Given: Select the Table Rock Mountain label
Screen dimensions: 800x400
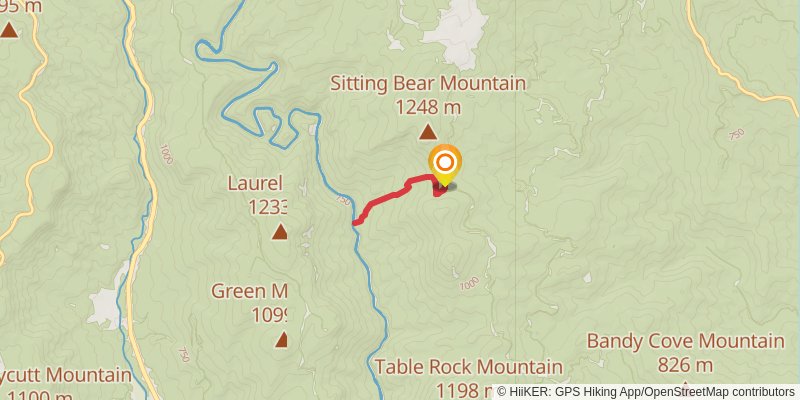Looking at the screenshot, I should tap(469, 367).
